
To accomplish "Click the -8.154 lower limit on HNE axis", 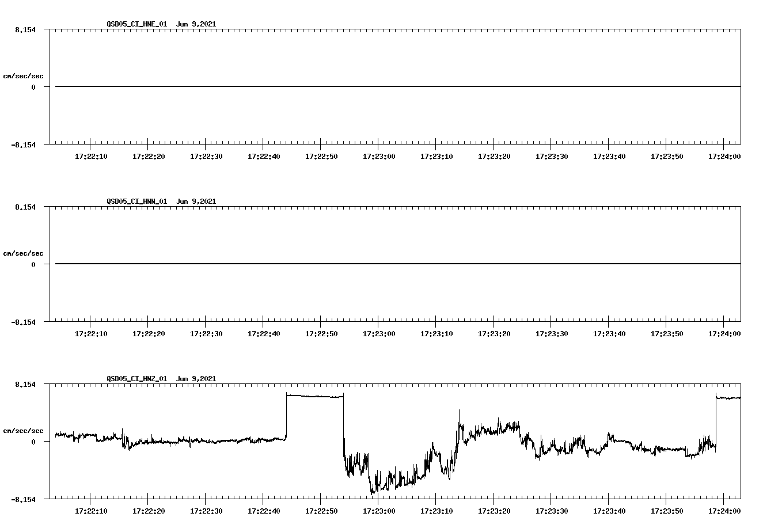I will click(x=23, y=145).
